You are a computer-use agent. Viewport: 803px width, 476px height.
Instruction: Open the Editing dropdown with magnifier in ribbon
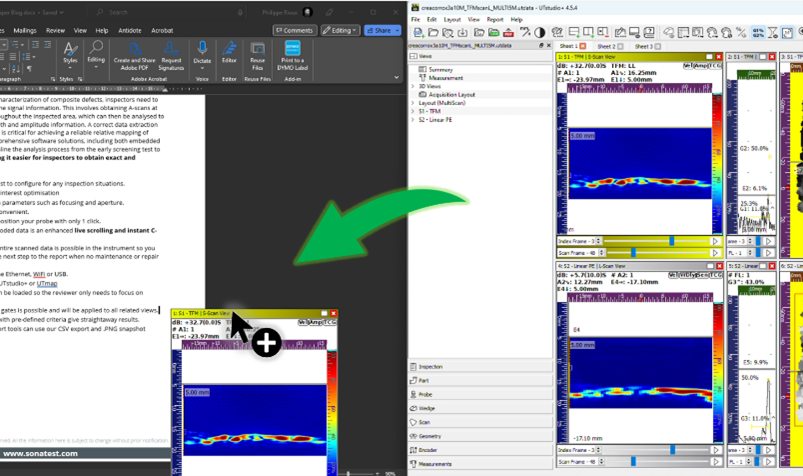[x=96, y=55]
